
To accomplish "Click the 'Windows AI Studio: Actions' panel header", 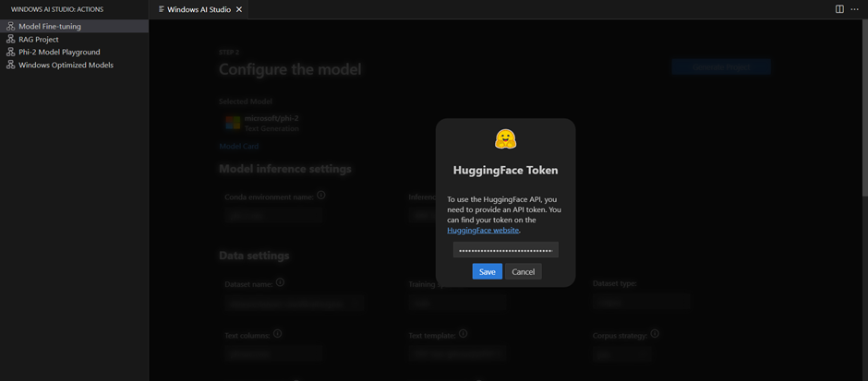I will [x=57, y=9].
